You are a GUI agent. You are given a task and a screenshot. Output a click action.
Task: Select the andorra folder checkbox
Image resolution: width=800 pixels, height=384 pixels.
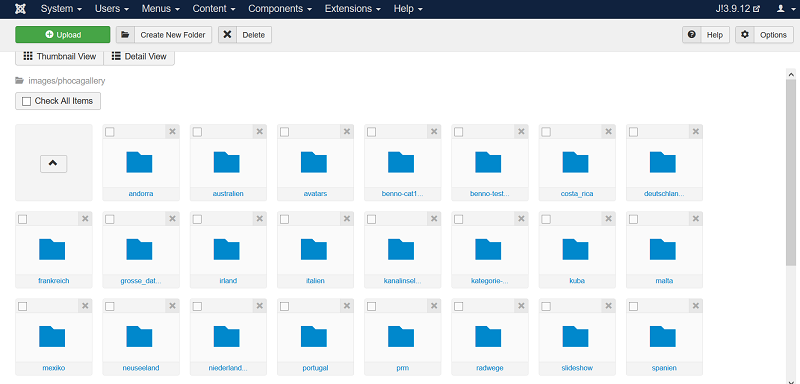click(x=110, y=132)
